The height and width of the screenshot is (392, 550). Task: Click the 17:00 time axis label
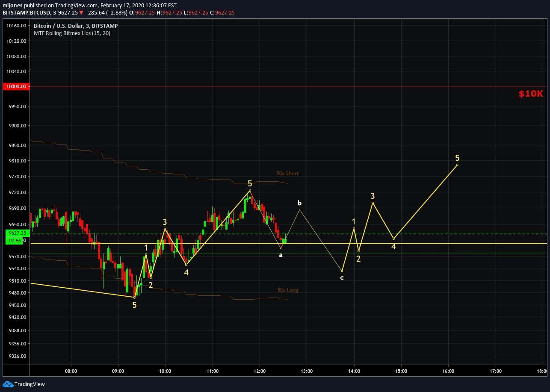(496, 371)
